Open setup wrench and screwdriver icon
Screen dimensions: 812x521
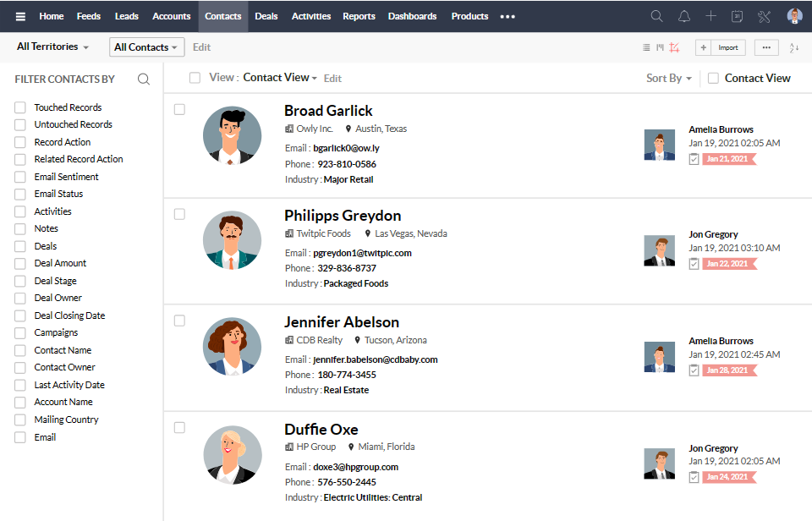tap(764, 16)
